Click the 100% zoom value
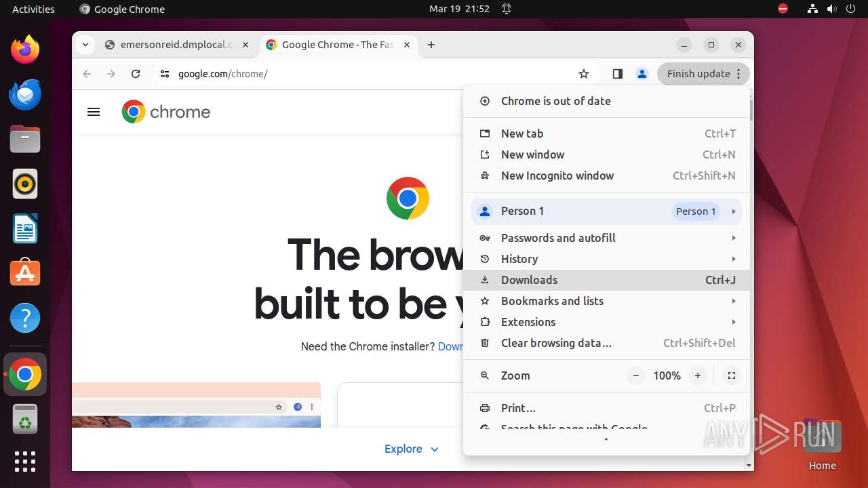The height and width of the screenshot is (488, 868). pos(667,375)
